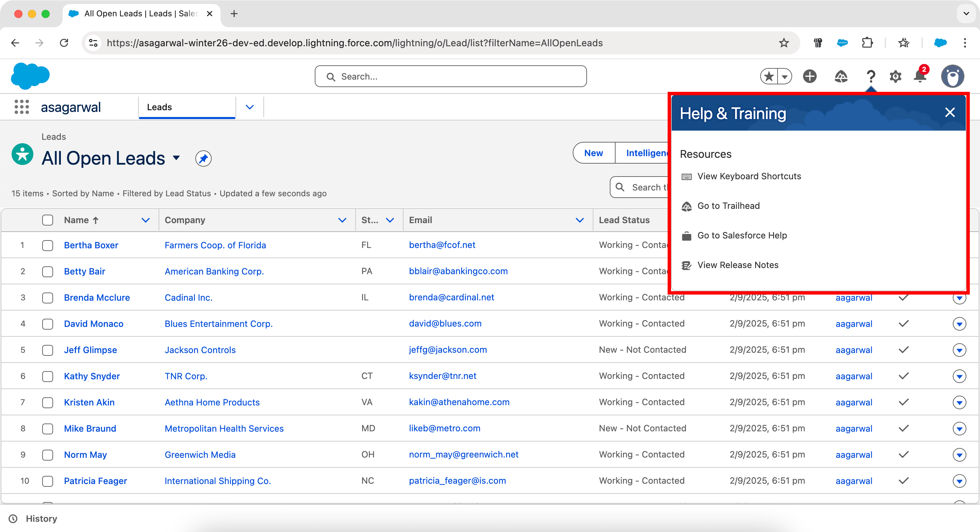Screen dimensions: 980x532
Task: Click the New lead button
Action: [x=593, y=153]
